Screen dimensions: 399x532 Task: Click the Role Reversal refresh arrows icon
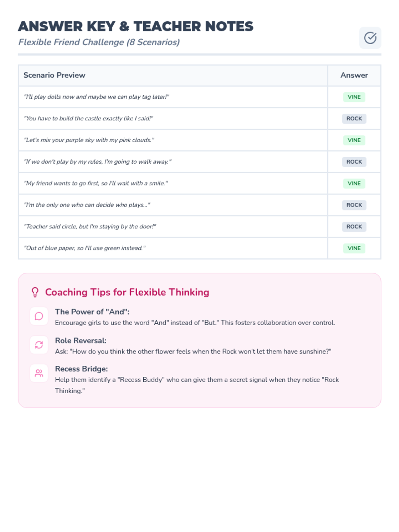coord(39,345)
